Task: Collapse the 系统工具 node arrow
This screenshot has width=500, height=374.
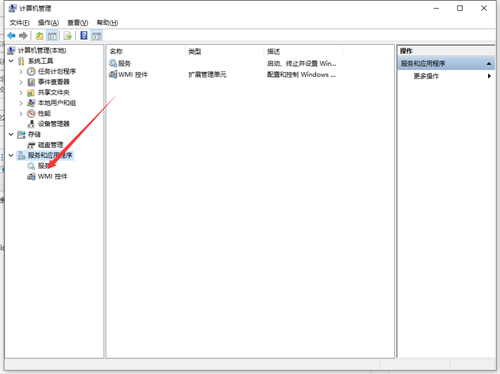Action: [x=11, y=61]
